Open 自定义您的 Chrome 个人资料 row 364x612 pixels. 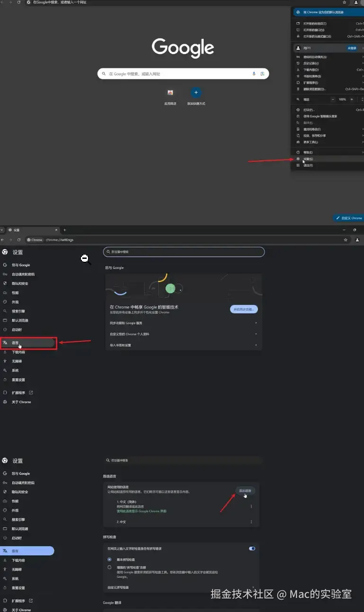pos(184,334)
